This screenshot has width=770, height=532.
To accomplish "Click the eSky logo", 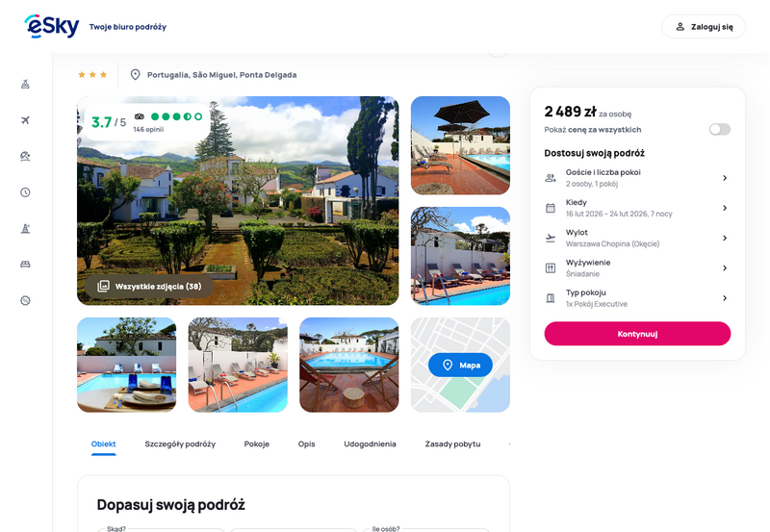I will point(52,27).
